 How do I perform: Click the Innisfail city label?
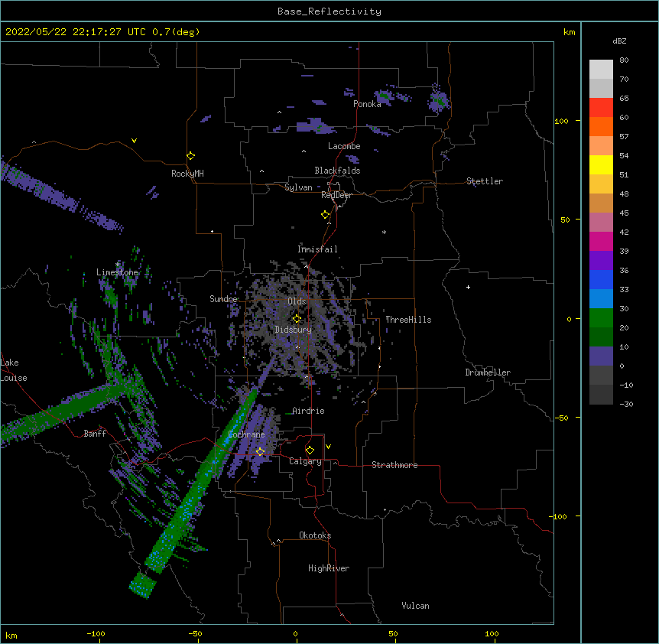click(x=317, y=249)
